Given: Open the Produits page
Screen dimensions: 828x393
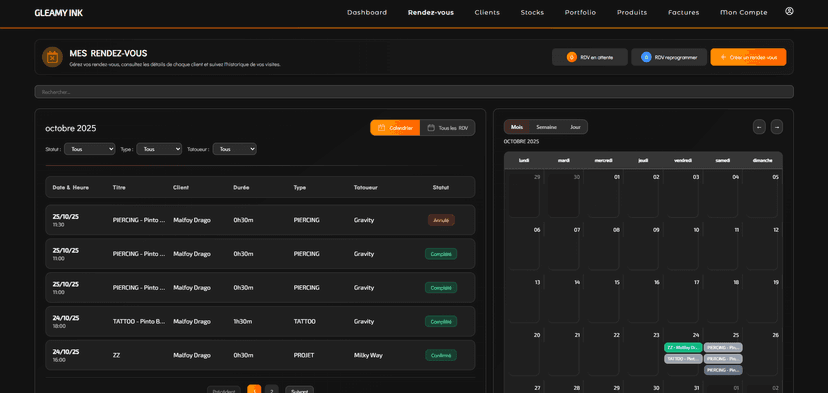Looking at the screenshot, I should point(632,13).
